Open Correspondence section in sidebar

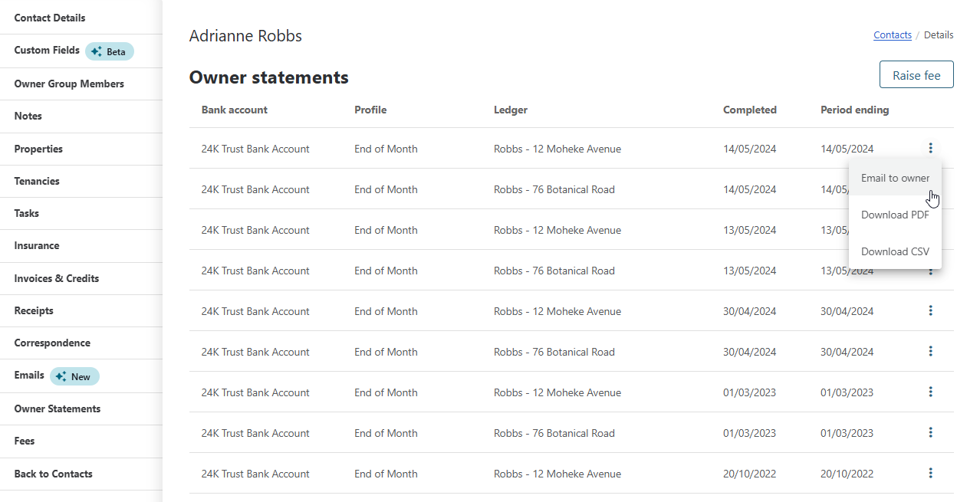click(52, 343)
